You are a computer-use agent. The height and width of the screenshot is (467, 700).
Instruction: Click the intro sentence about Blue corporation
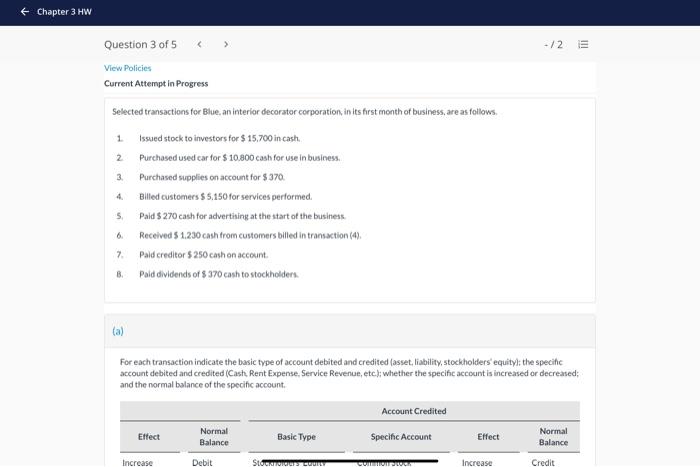click(x=304, y=112)
